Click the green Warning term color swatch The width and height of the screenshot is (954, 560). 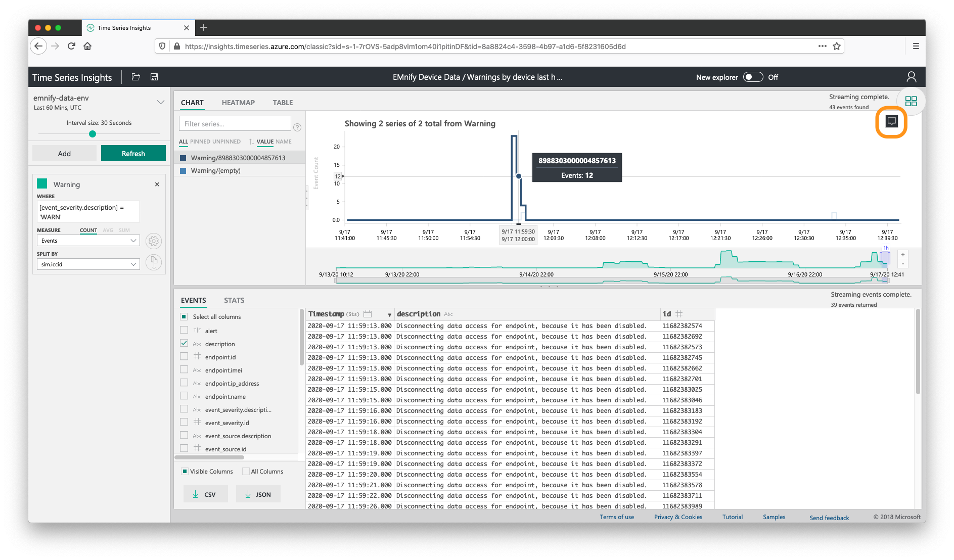[42, 183]
